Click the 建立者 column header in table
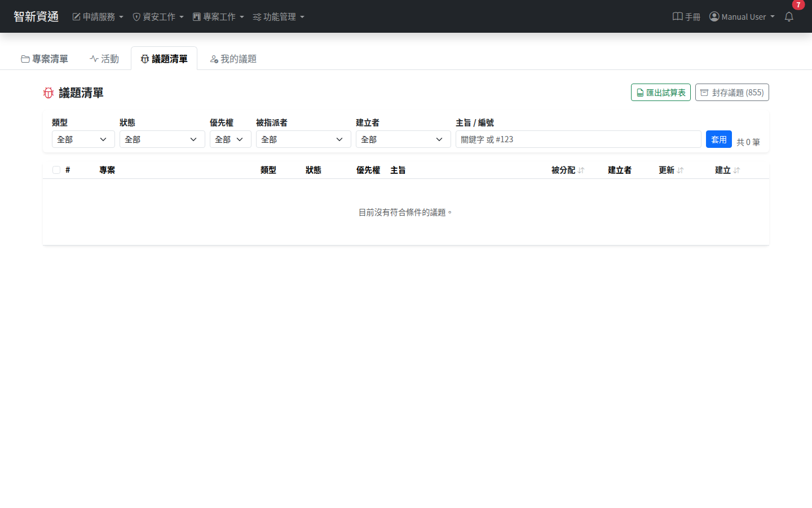This screenshot has width=812, height=508. [620, 170]
